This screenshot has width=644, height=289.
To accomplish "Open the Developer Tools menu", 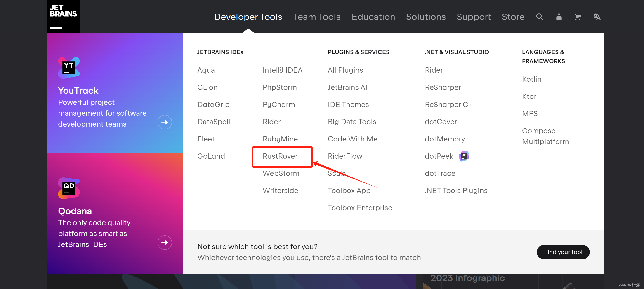I will tap(248, 17).
